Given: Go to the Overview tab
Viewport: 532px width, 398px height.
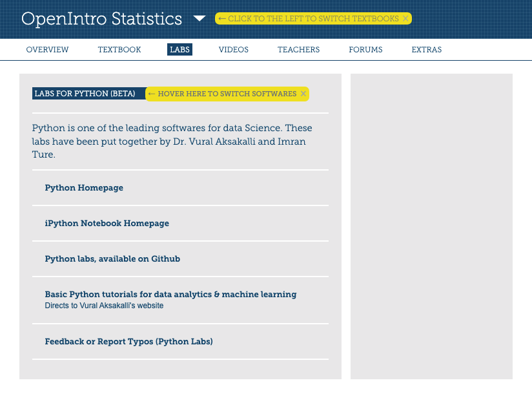Looking at the screenshot, I should pyautogui.click(x=47, y=50).
